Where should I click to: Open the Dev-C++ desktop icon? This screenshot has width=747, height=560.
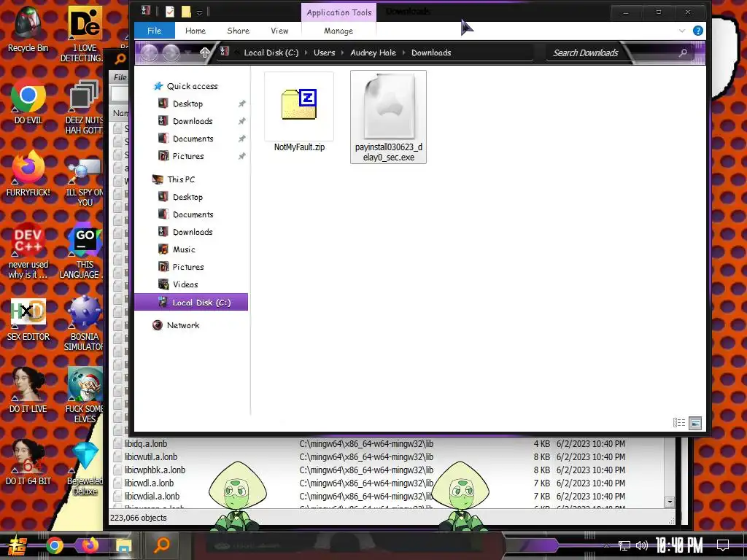pos(28,250)
